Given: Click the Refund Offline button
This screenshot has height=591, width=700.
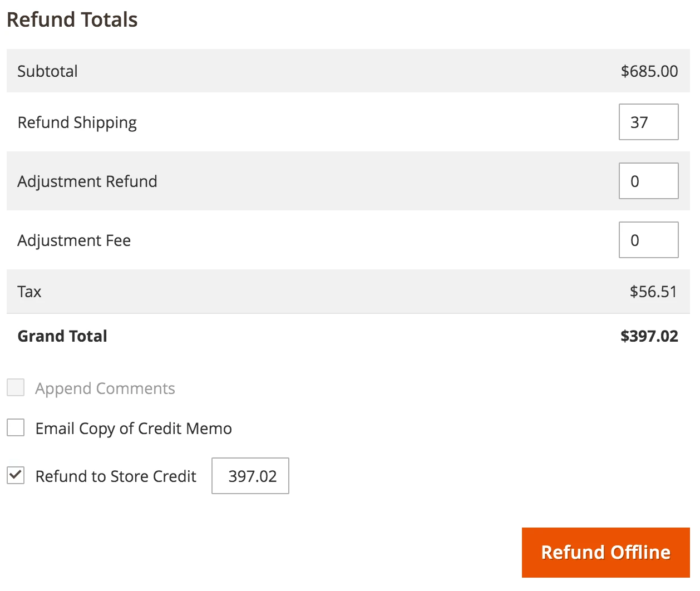Looking at the screenshot, I should [x=605, y=552].
